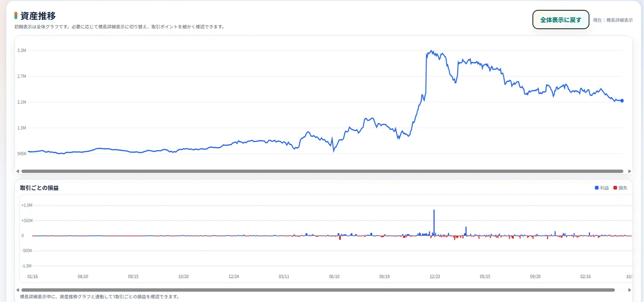Click the +500K axis label
This screenshot has height=302, width=644.
[27, 220]
